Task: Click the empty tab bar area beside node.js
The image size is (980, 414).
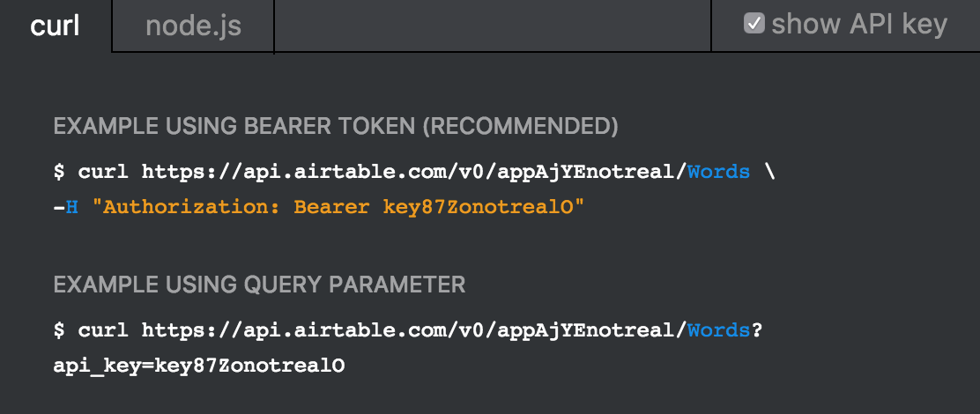Action: tap(492, 26)
